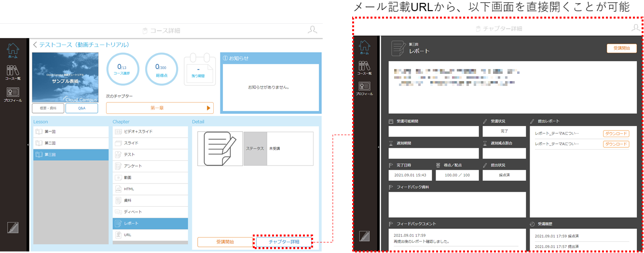Click チャプター詳細 button in Detail panel
644x253 pixels.
284,241
